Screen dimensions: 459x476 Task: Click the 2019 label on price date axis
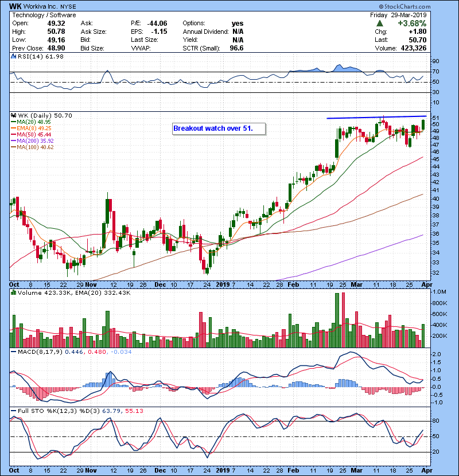pyautogui.click(x=223, y=284)
